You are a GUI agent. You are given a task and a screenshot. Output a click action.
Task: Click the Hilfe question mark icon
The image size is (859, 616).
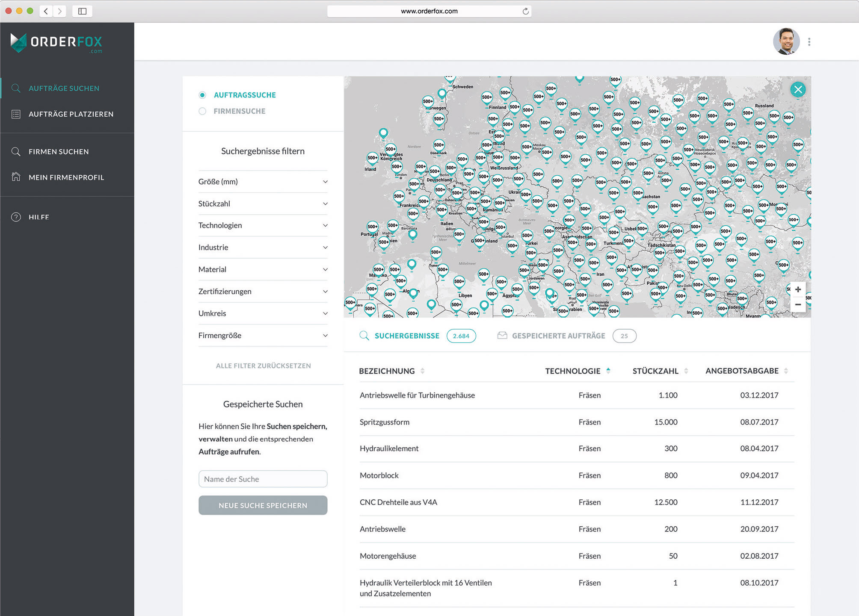16,217
